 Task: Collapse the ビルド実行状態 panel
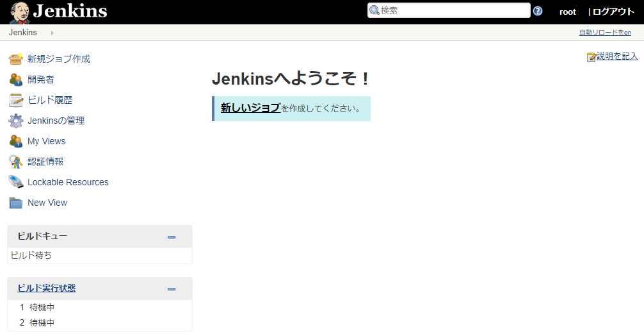pyautogui.click(x=172, y=289)
